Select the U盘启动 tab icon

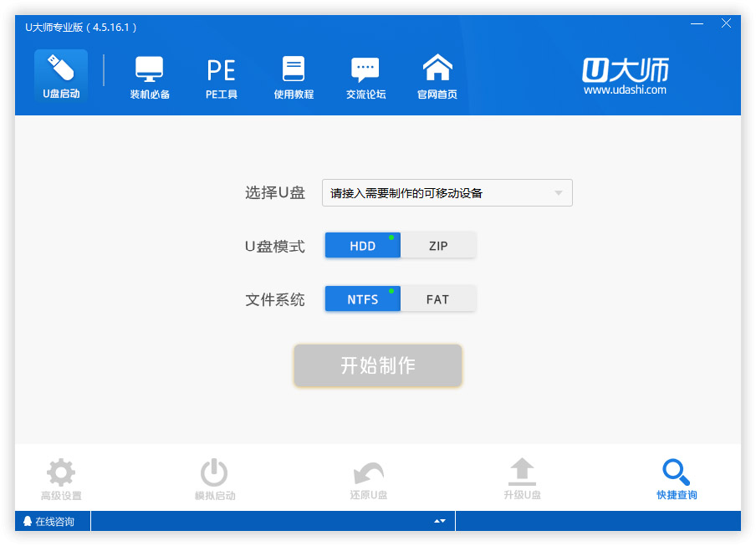[59, 75]
